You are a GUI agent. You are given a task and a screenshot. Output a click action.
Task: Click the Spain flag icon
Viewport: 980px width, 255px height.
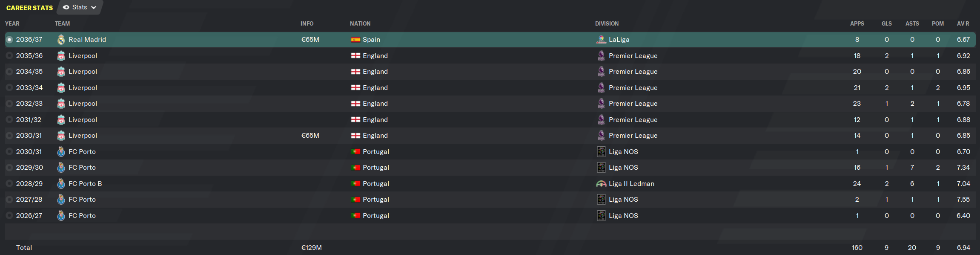(x=355, y=40)
